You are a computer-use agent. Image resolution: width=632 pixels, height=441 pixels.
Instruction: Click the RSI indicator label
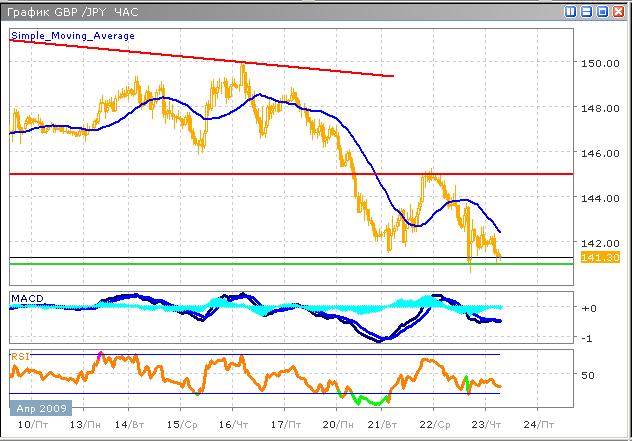point(20,355)
